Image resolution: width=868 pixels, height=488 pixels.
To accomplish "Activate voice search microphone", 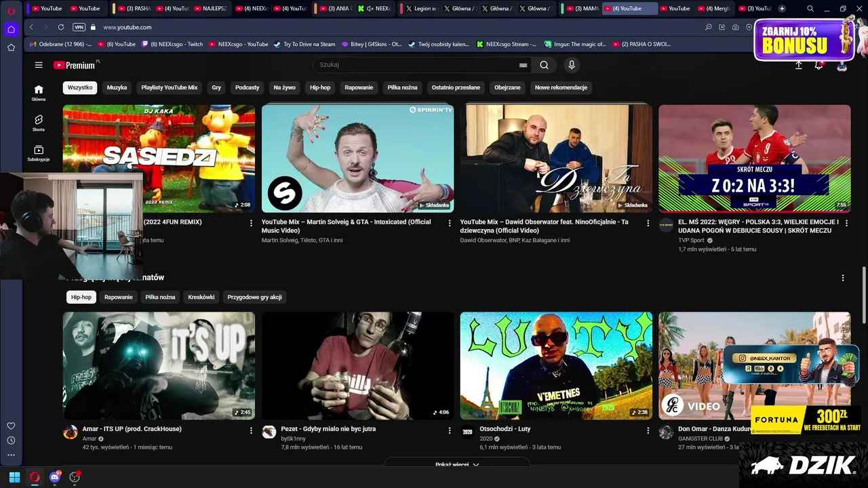I will [x=572, y=65].
